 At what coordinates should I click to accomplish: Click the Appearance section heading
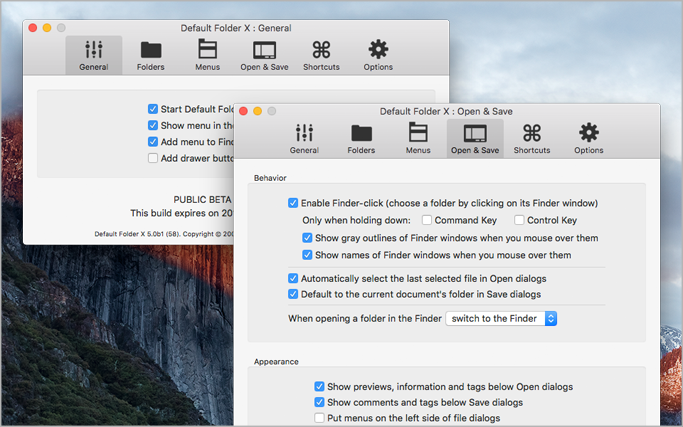click(x=276, y=362)
